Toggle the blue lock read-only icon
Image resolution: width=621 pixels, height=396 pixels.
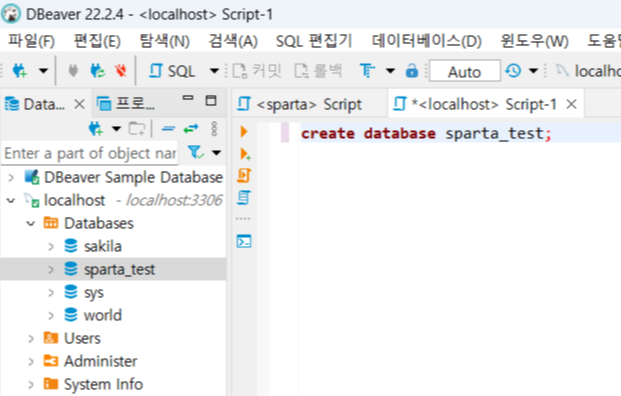point(412,70)
